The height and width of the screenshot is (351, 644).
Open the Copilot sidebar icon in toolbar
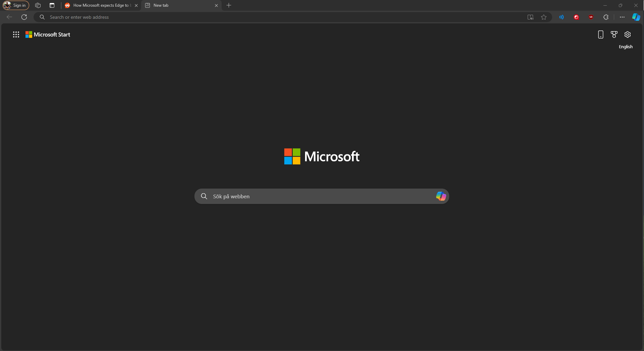(636, 17)
